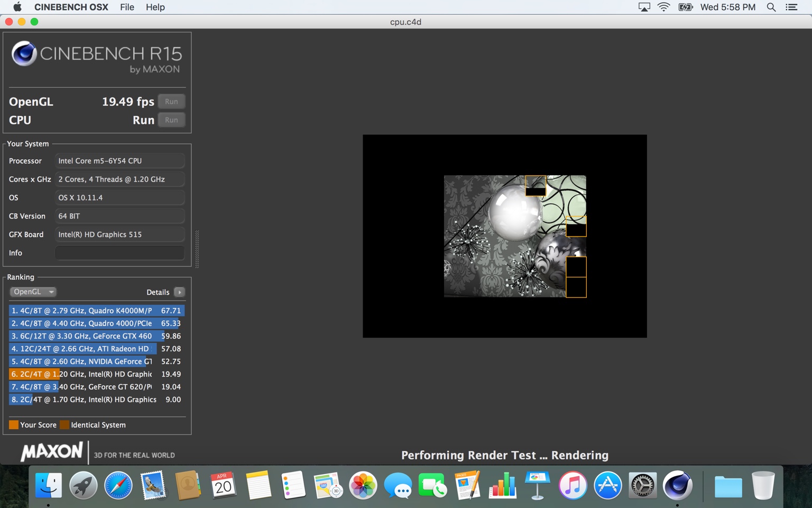Run the CPU benchmark
This screenshot has width=812, height=508.
click(171, 120)
